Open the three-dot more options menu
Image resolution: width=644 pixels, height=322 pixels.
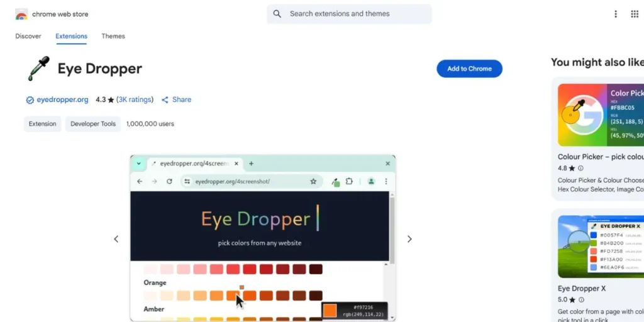point(615,14)
